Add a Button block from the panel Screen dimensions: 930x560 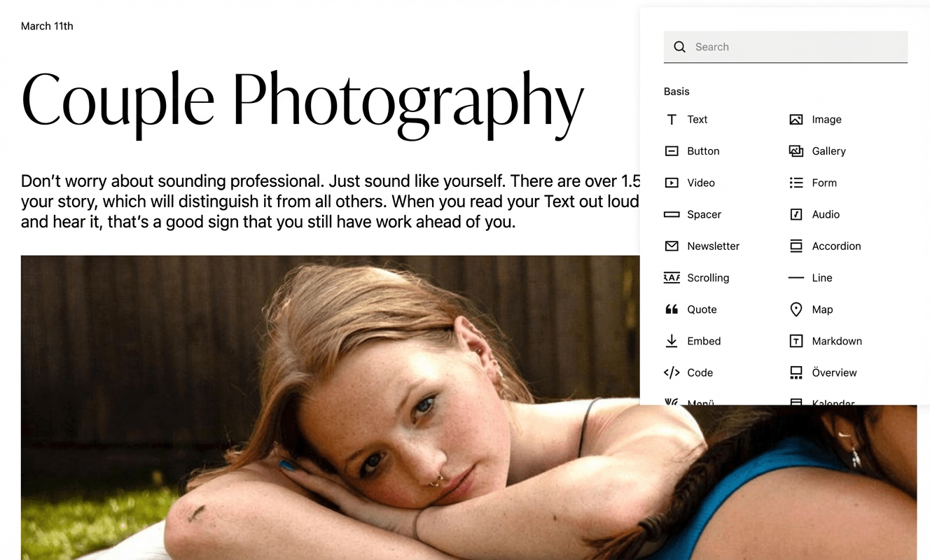(672, 151)
